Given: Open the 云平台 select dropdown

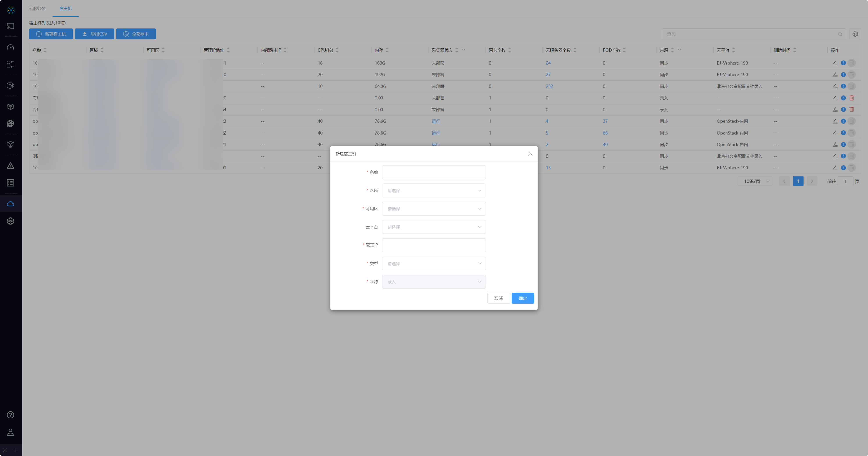Looking at the screenshot, I should tap(434, 227).
